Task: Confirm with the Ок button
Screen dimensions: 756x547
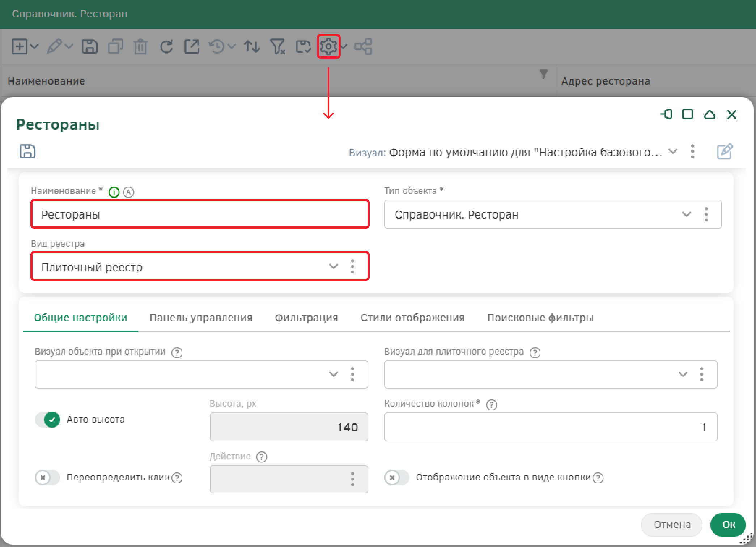Action: pyautogui.click(x=728, y=525)
